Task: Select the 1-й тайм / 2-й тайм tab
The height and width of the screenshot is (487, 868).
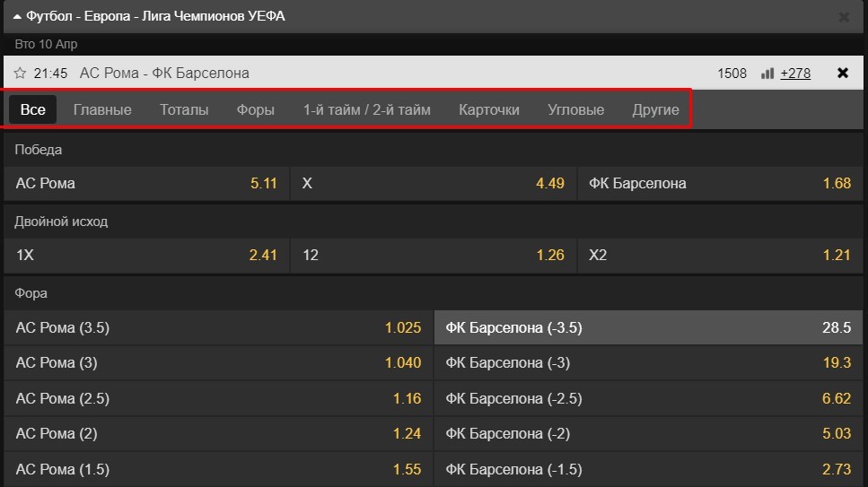Action: [366, 109]
